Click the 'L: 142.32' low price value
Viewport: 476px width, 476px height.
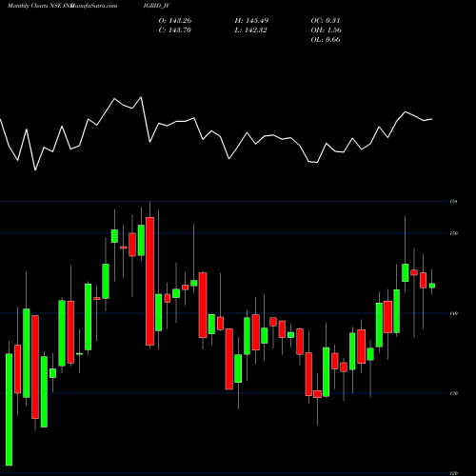click(x=250, y=30)
